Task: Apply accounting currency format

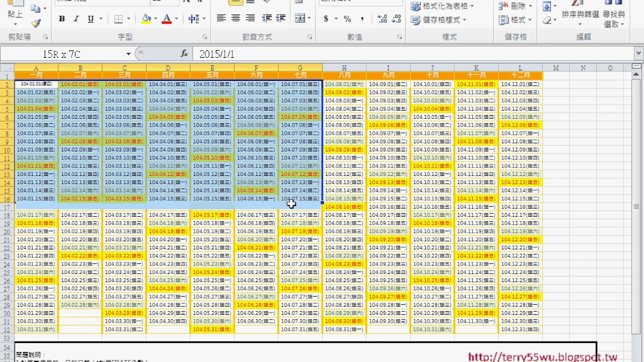Action: pyautogui.click(x=326, y=19)
